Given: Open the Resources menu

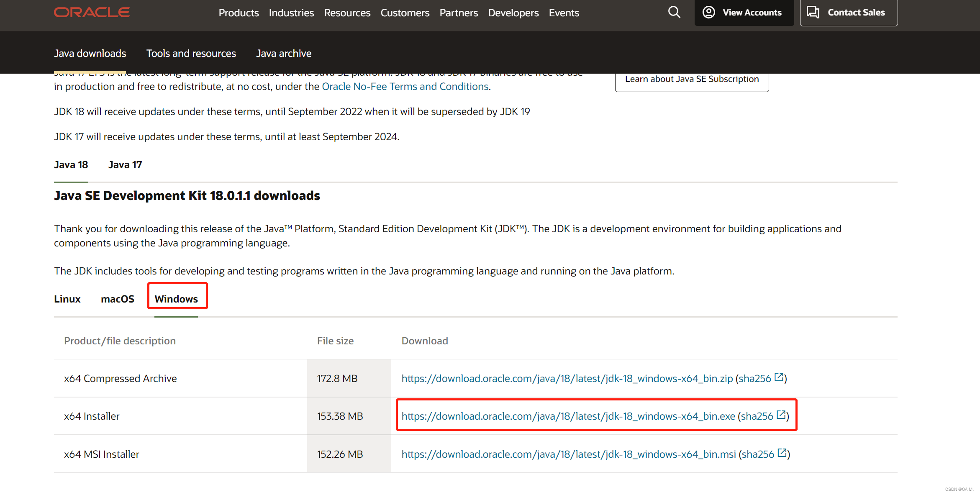Looking at the screenshot, I should 347,13.
